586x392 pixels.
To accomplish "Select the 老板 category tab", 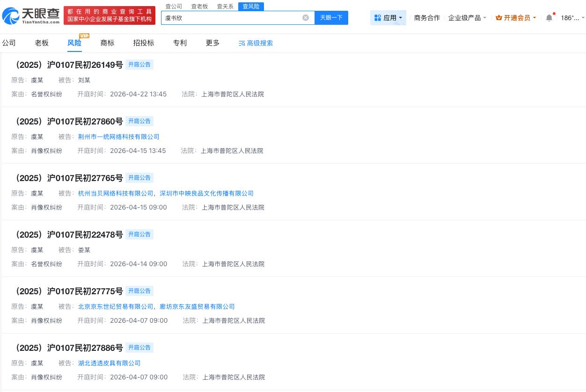I will pyautogui.click(x=41, y=43).
